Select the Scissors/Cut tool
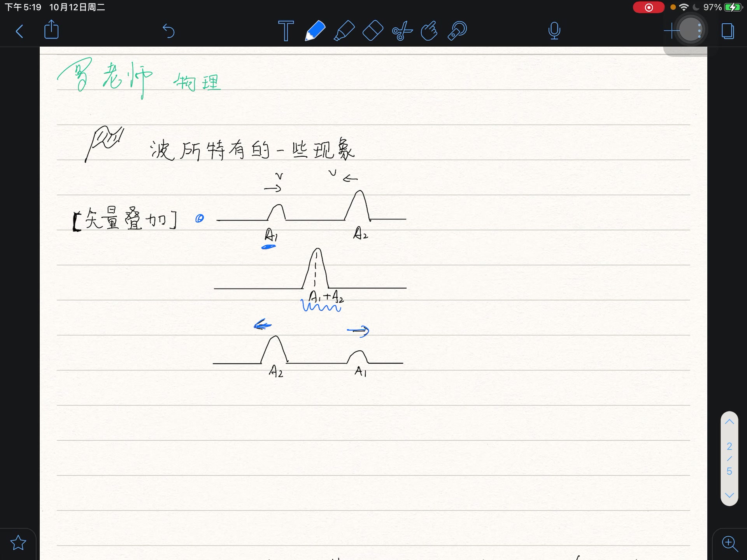Image resolution: width=747 pixels, height=560 pixels. (x=402, y=31)
